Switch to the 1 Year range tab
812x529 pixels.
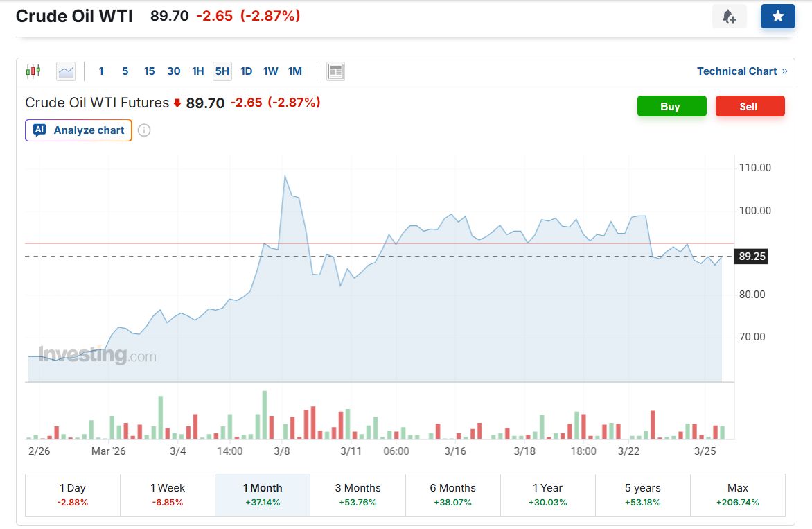point(547,494)
